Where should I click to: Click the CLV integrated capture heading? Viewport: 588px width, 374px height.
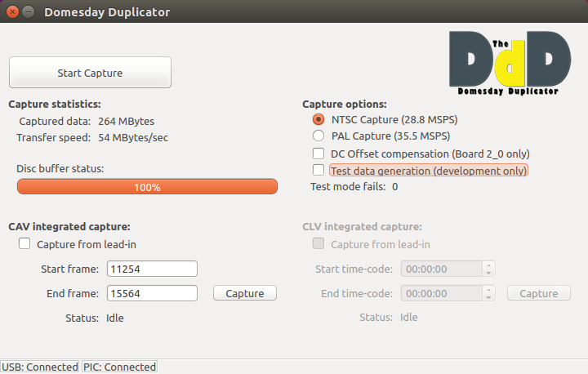click(363, 227)
